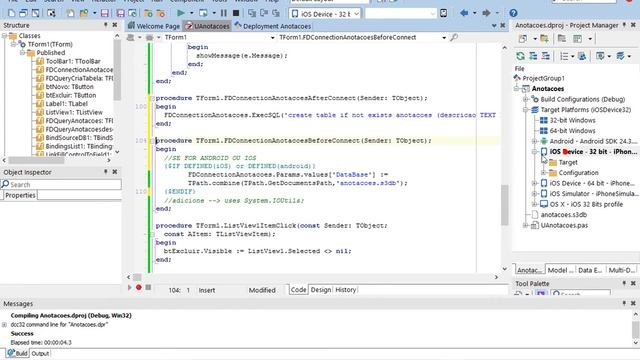The height and width of the screenshot is (360, 640).
Task: Click the add project folder icon
Action: pyautogui.click(x=544, y=39)
